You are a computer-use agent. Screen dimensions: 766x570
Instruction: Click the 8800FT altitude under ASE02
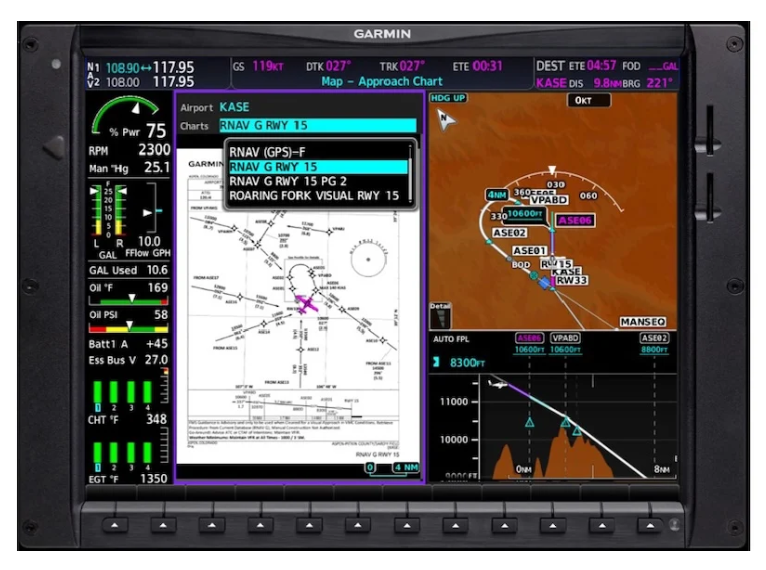click(x=654, y=350)
